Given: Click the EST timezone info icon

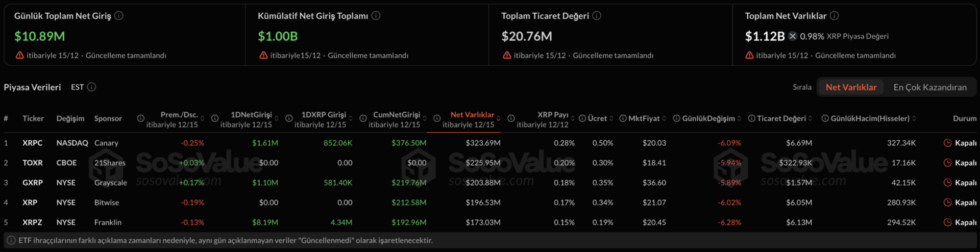Looking at the screenshot, I should (x=92, y=87).
